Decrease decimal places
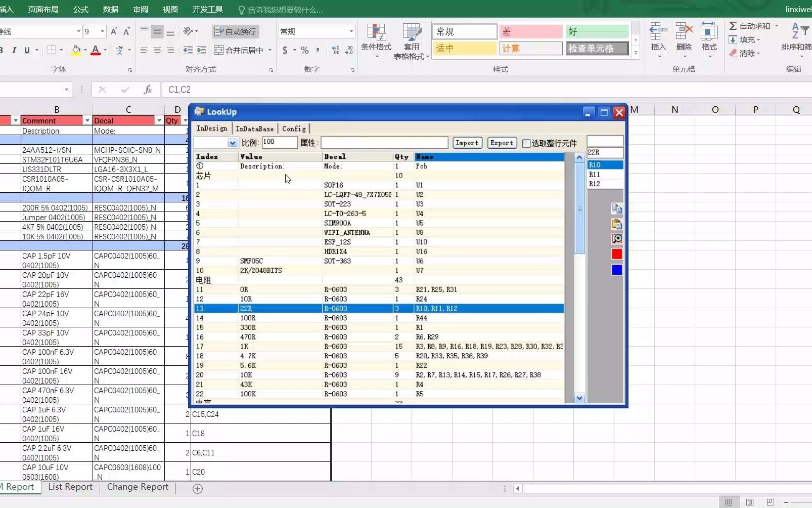This screenshot has width=812, height=508. pyautogui.click(x=349, y=50)
